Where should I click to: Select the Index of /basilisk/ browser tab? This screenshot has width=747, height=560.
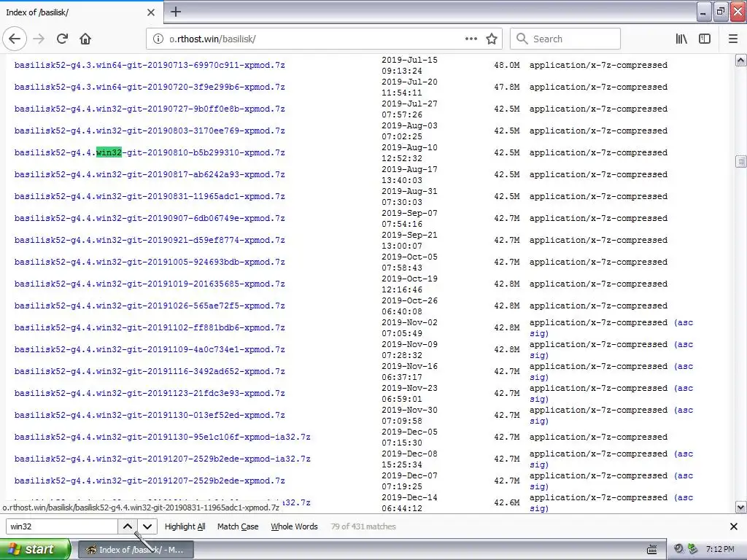81,12
